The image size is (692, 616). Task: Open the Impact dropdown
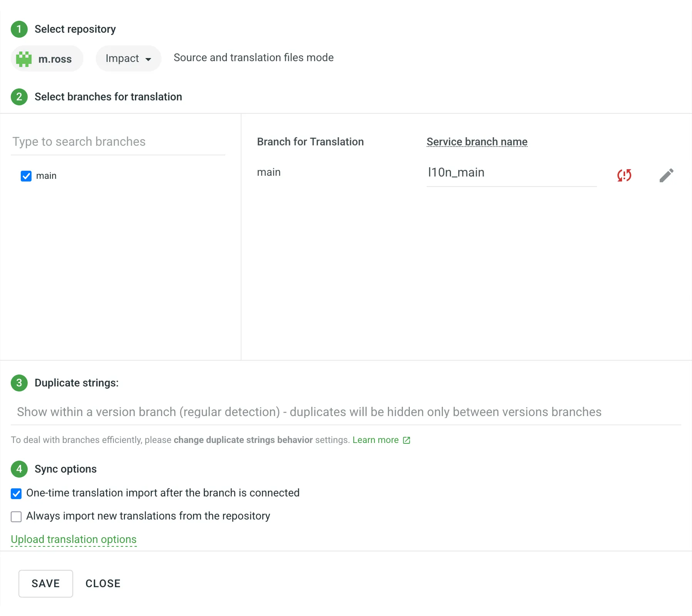click(128, 58)
